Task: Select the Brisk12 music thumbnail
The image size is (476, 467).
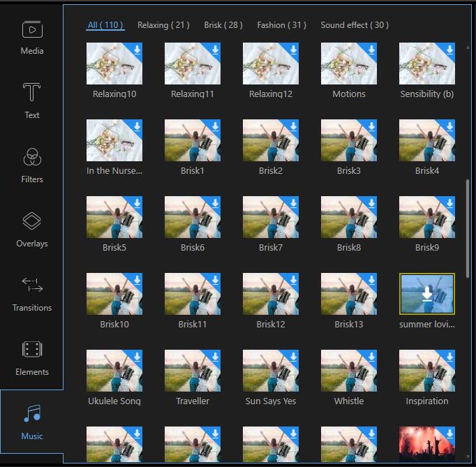Action: click(271, 294)
